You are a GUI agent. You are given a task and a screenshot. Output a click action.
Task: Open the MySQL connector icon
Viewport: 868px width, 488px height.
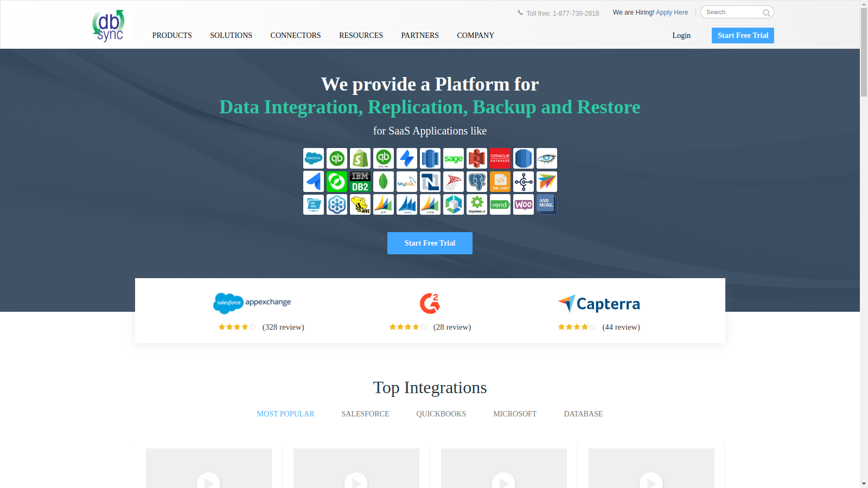click(x=407, y=182)
